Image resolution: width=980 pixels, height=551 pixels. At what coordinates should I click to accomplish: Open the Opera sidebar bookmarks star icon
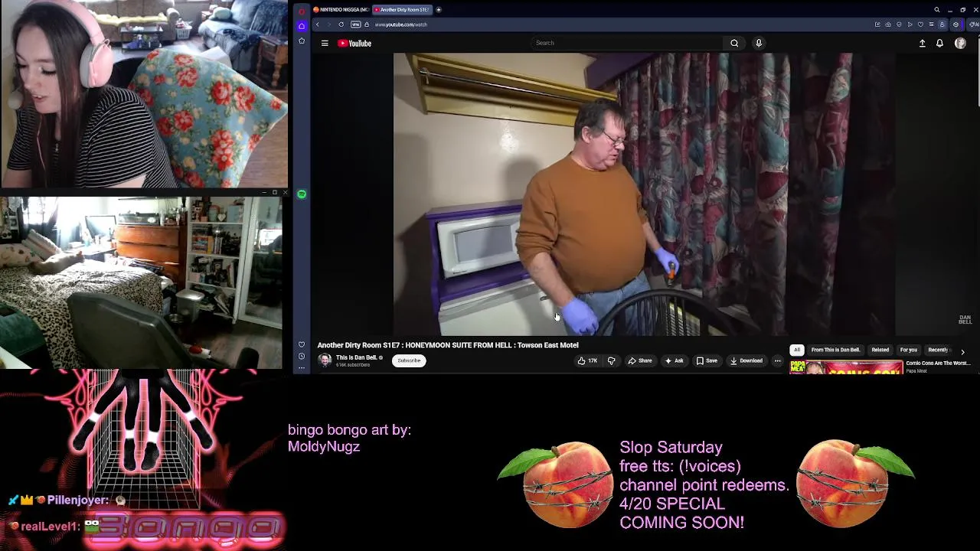302,41
